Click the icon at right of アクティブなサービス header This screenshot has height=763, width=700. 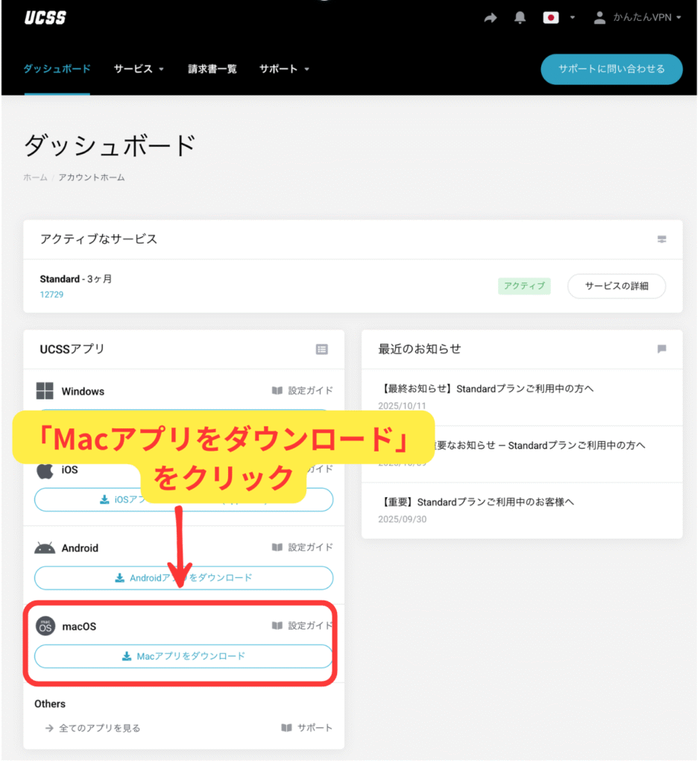pos(661,240)
